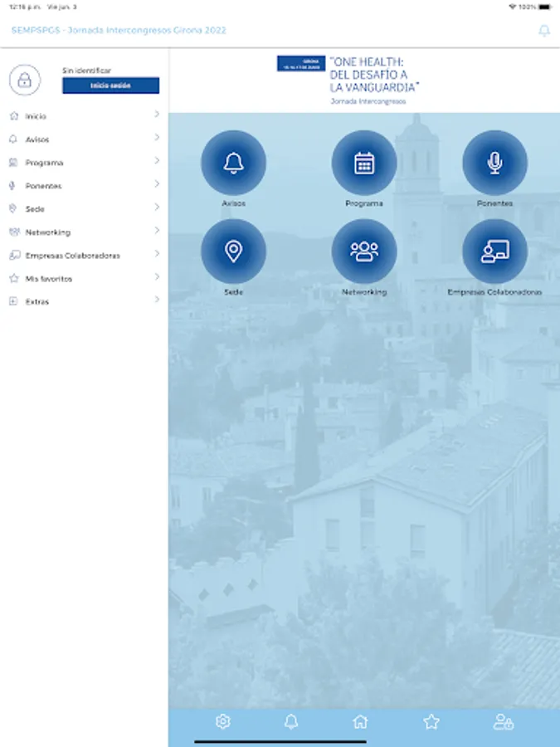
Task: Tap the bell icon in bottom bar
Action: pos(291,722)
